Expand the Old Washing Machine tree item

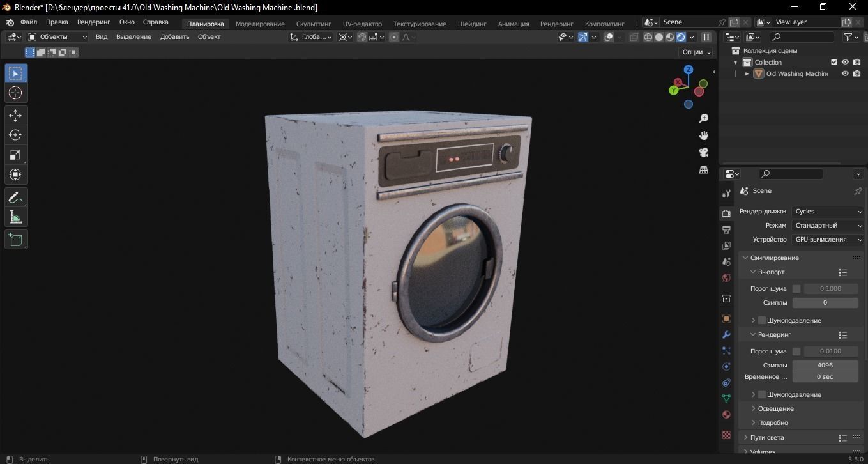tap(747, 73)
